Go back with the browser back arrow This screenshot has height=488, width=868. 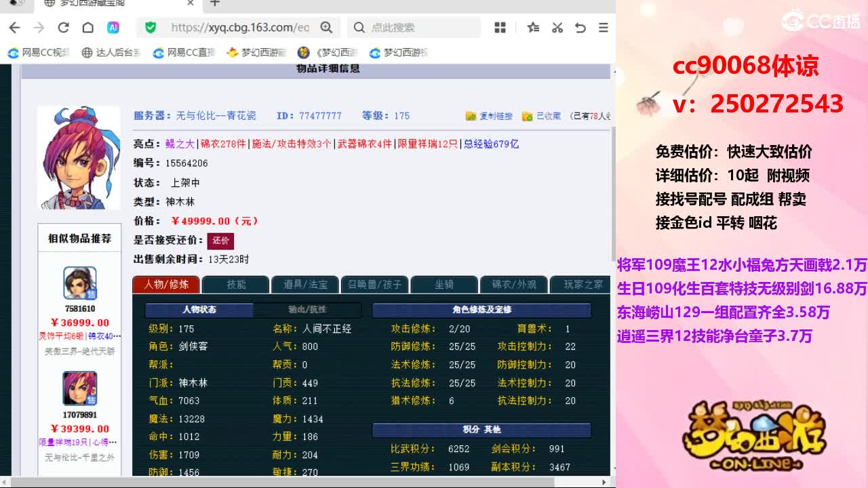pos(14,28)
